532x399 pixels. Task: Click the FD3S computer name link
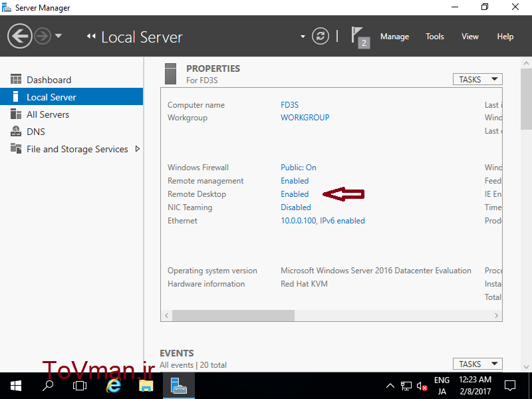[x=289, y=105]
